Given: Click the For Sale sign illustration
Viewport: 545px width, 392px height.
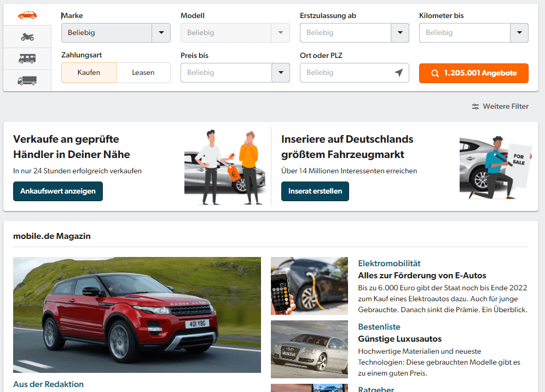Looking at the screenshot, I should (495, 168).
